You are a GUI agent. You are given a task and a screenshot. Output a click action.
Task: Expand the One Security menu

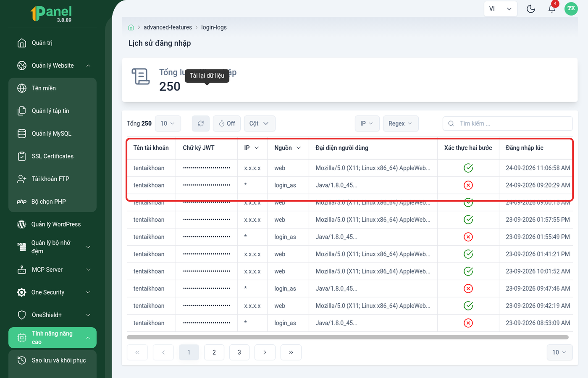coord(52,292)
